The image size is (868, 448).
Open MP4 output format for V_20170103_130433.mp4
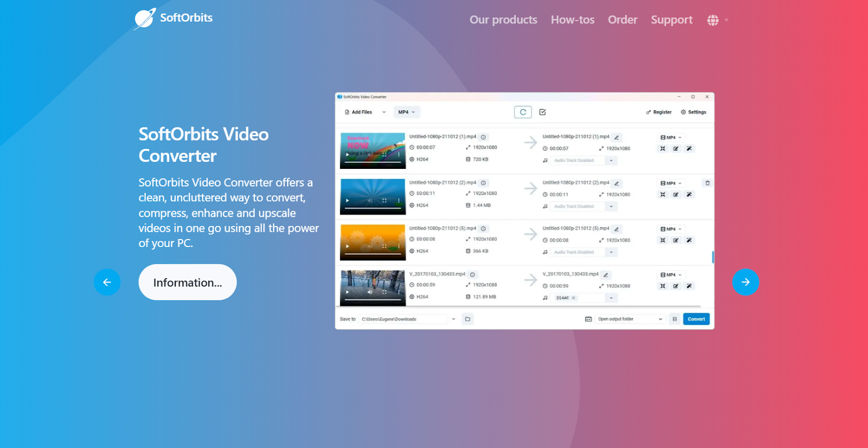tap(671, 275)
